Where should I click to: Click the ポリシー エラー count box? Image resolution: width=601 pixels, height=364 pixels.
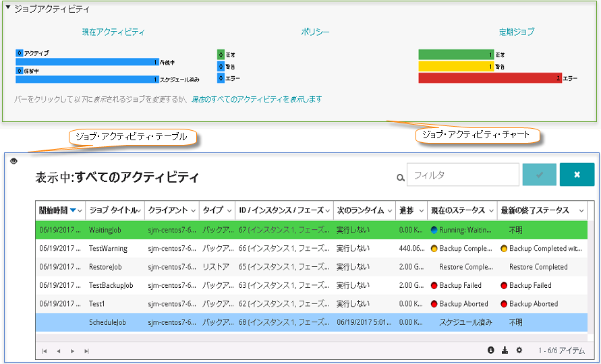[x=221, y=78]
